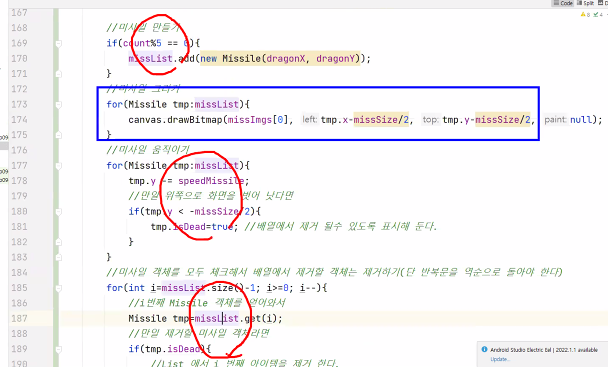Click line number 174 in gutter
The height and width of the screenshot is (367, 608).
click(x=19, y=119)
